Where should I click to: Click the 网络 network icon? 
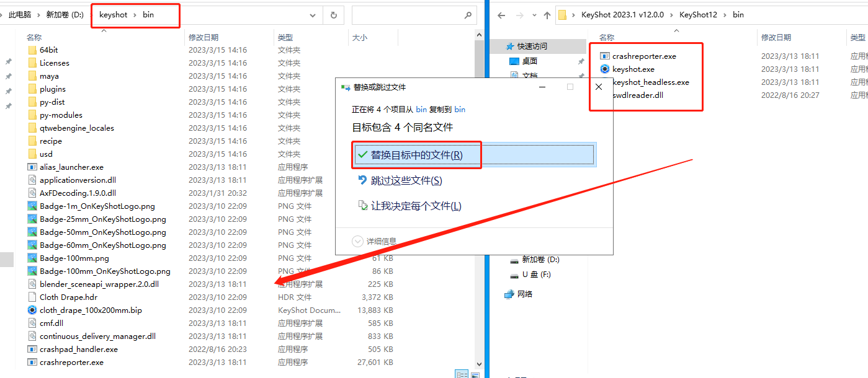pos(509,294)
